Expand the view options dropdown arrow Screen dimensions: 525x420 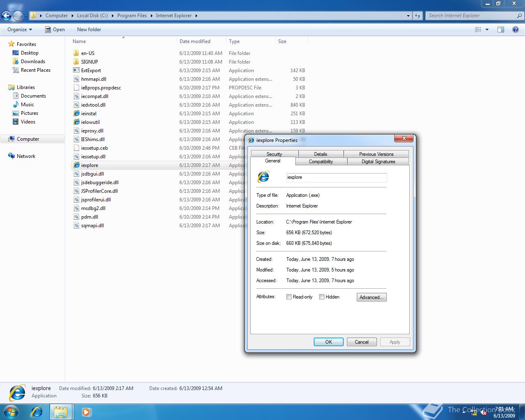(x=487, y=30)
